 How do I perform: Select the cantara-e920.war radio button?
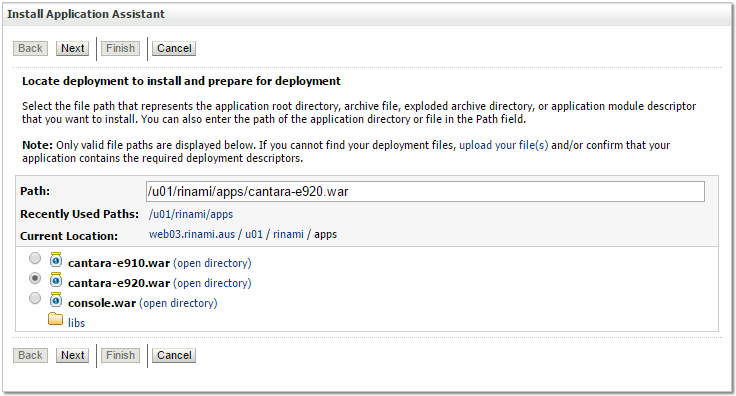tap(35, 278)
